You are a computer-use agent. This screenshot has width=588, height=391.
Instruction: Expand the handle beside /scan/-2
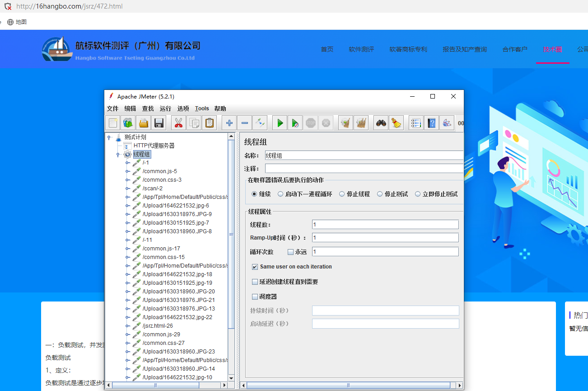click(128, 188)
